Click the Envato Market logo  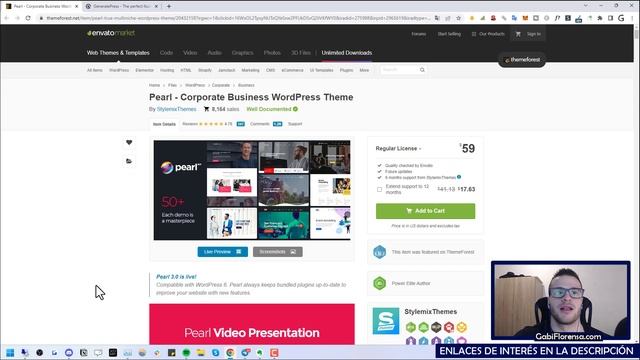[111, 33]
